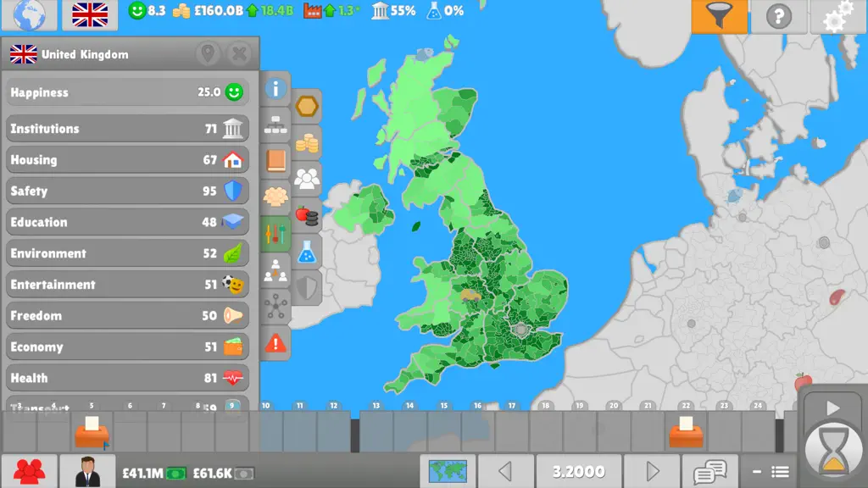Open the handshake diplomacy tab

pyautogui.click(x=275, y=197)
